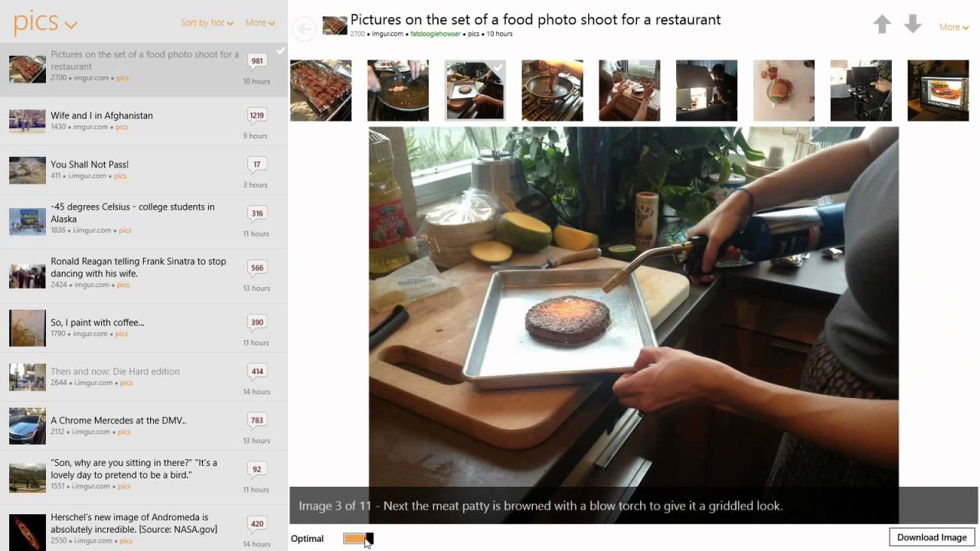Open the 783 comments bubble
The width and height of the screenshot is (980, 551).
pos(257,421)
